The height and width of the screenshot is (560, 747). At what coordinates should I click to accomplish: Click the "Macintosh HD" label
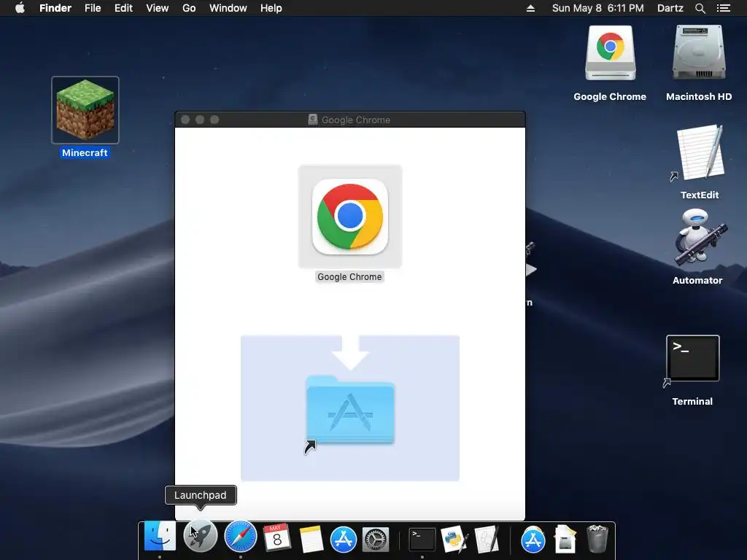699,97
